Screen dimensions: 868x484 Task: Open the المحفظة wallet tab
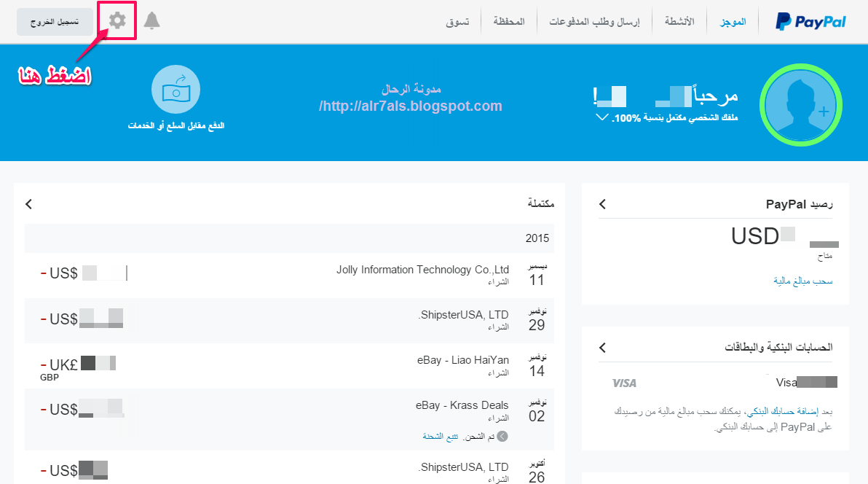pos(509,22)
